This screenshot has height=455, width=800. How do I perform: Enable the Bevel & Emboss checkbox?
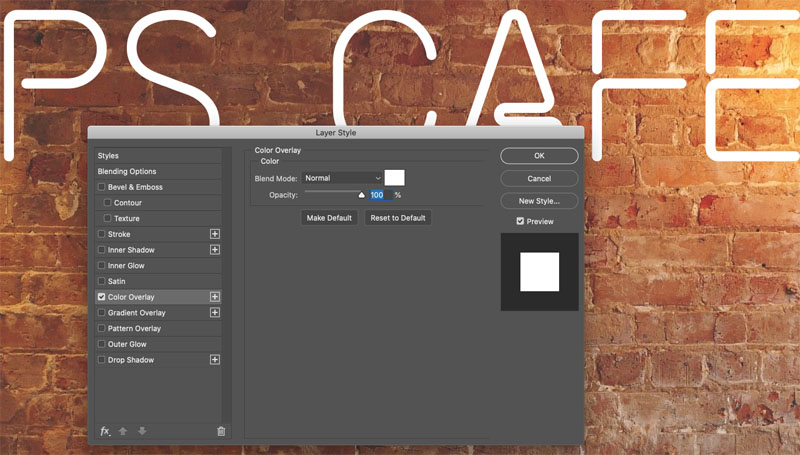[x=102, y=187]
